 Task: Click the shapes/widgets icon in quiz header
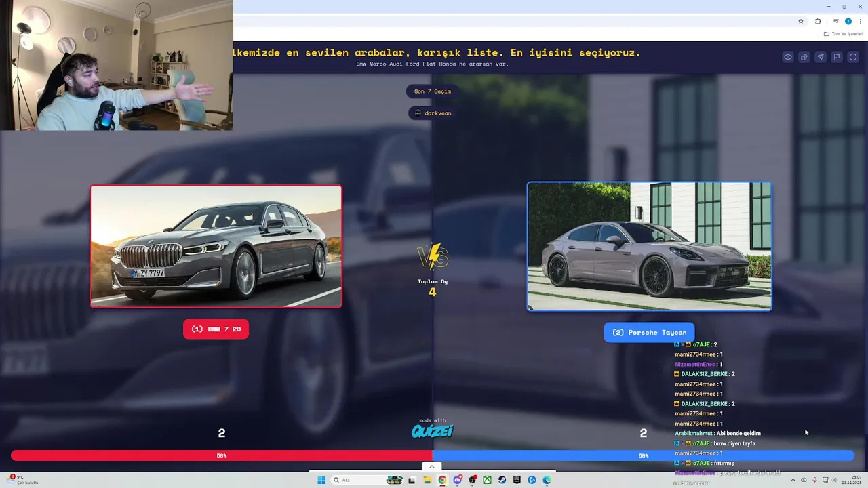pyautogui.click(x=804, y=57)
